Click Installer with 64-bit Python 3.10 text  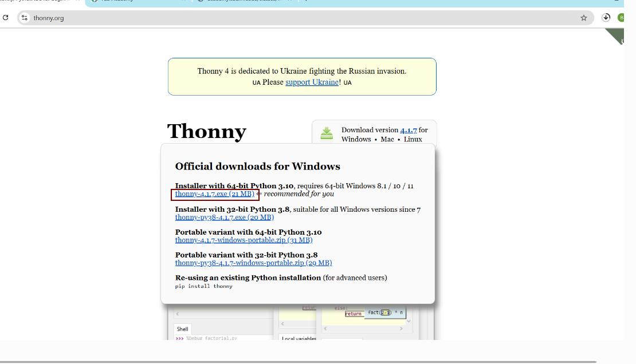click(x=234, y=185)
